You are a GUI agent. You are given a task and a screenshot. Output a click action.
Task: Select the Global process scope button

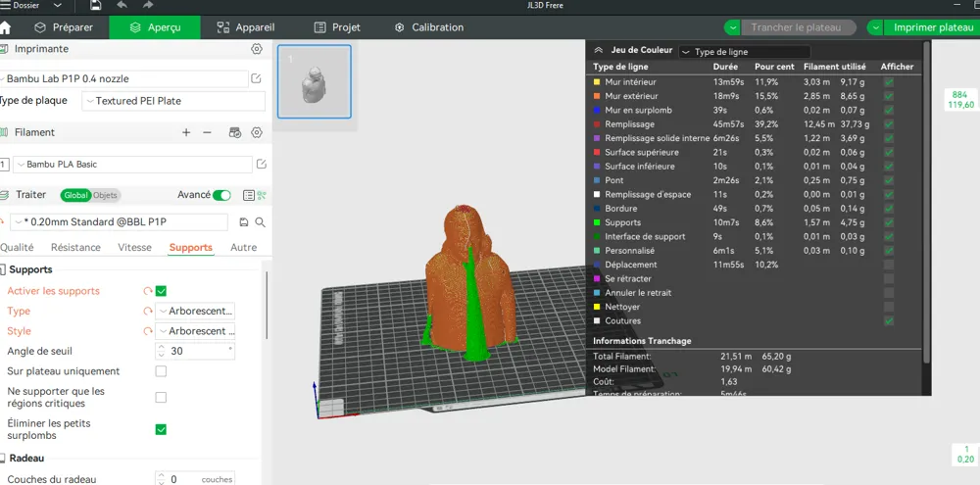point(75,195)
